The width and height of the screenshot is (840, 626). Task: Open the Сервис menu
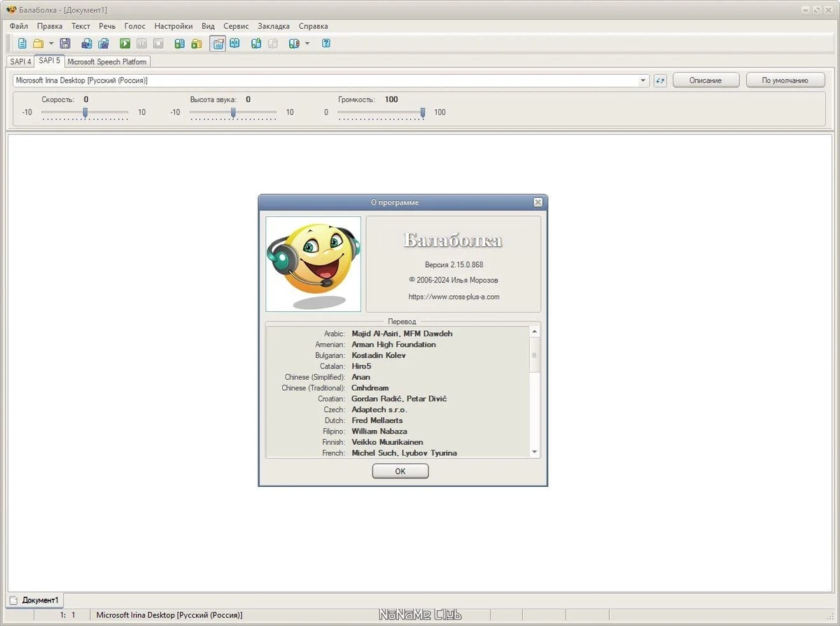[x=236, y=26]
